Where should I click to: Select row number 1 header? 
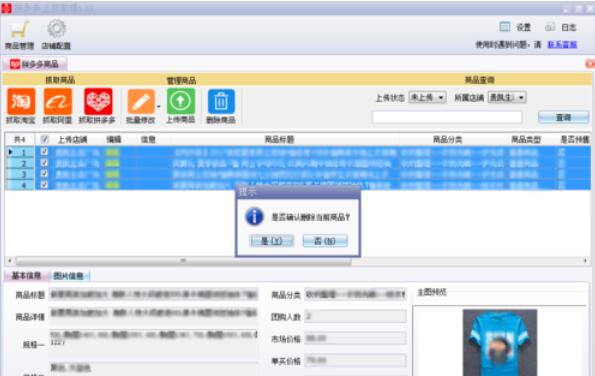(x=20, y=152)
